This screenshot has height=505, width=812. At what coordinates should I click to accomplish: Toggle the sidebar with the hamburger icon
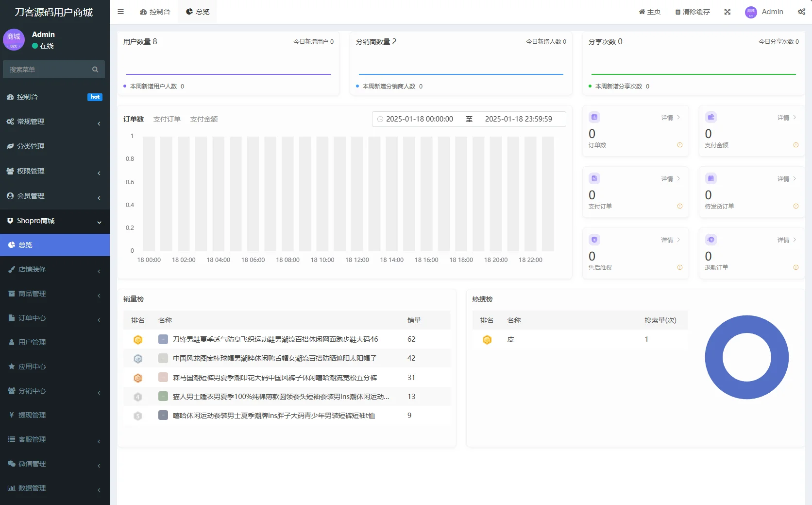(x=120, y=11)
